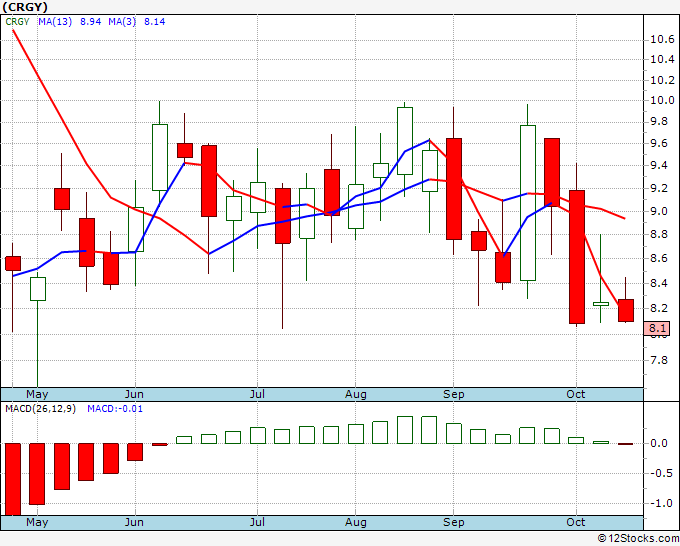Click the MA(13) value 8.94

[90, 22]
